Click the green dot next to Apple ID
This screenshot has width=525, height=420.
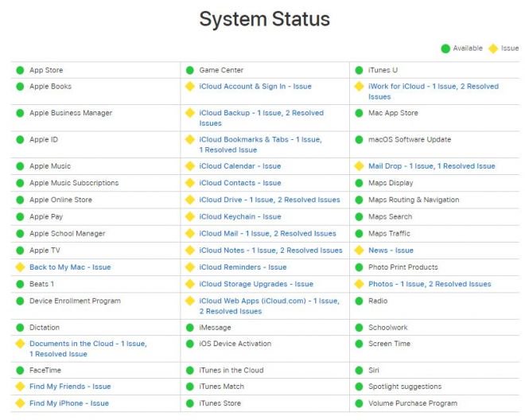(20, 139)
